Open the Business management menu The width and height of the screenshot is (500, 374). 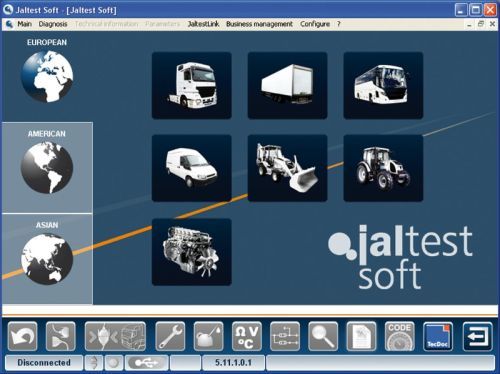coord(259,24)
